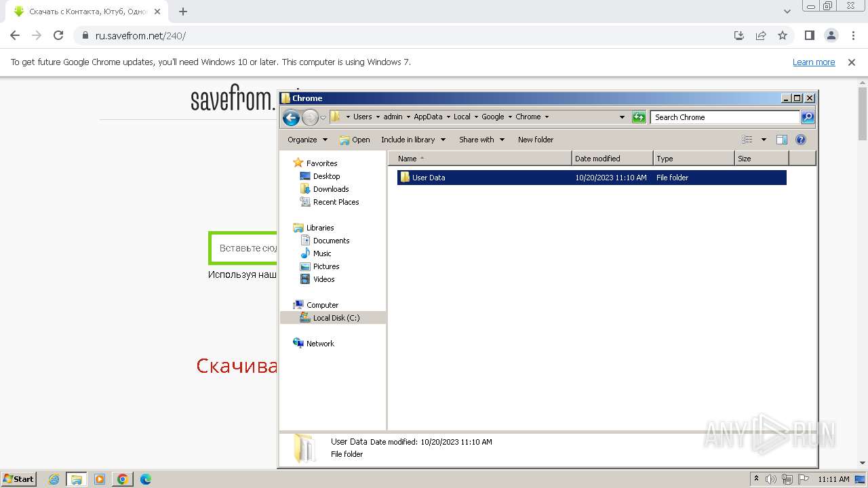Click the Search Chrome field
Screen dimensions: 868x488
tap(726, 117)
